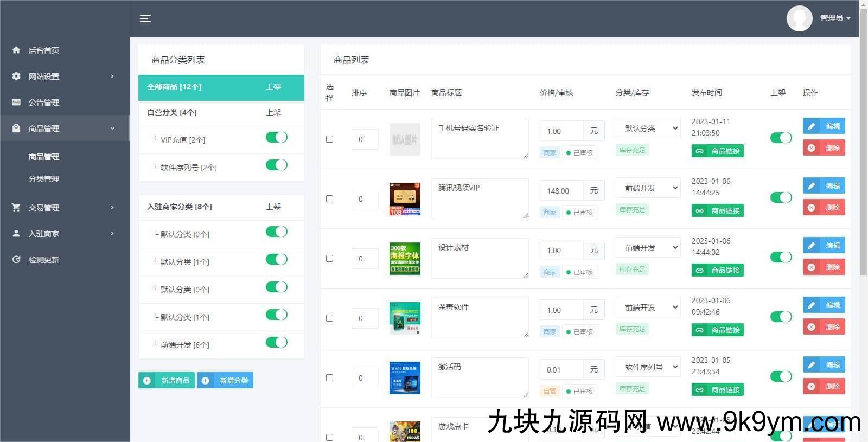This screenshot has height=442, width=868.
Task: Expand the 入驻商家 sidebar chevron
Action: click(112, 233)
